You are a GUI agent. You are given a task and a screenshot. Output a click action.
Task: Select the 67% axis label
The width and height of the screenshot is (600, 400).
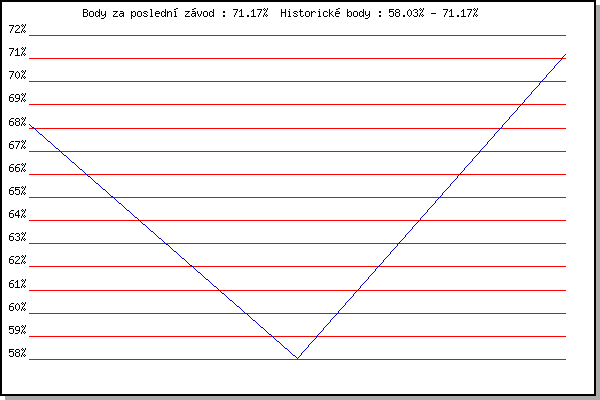coord(17,145)
